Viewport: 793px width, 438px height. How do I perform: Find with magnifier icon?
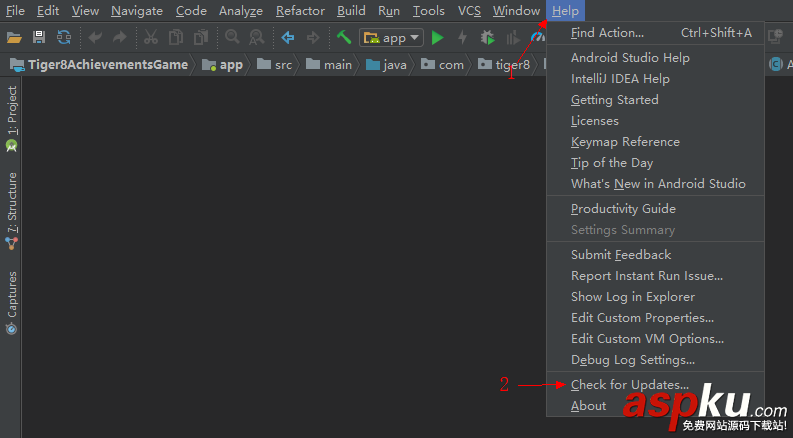tap(232, 37)
